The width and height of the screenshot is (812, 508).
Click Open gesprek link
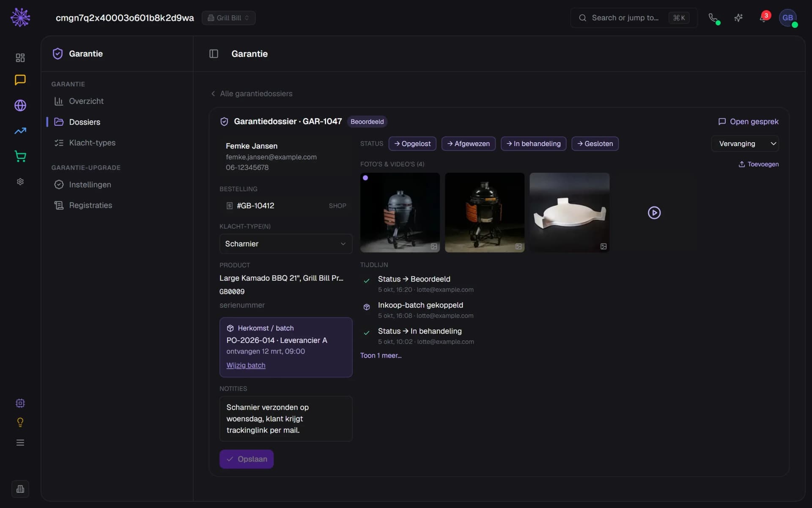click(x=748, y=121)
